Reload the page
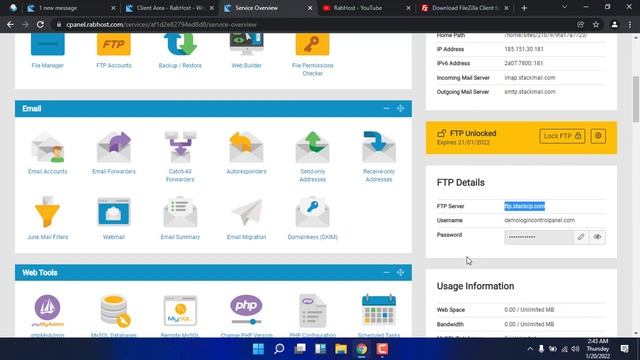Screen dimensions: 640x360 coord(40,24)
